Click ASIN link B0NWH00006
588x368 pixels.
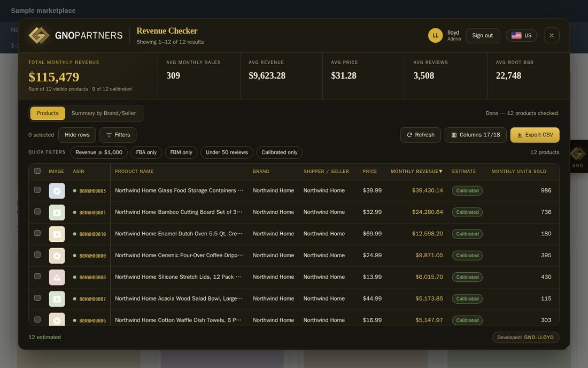click(x=92, y=321)
